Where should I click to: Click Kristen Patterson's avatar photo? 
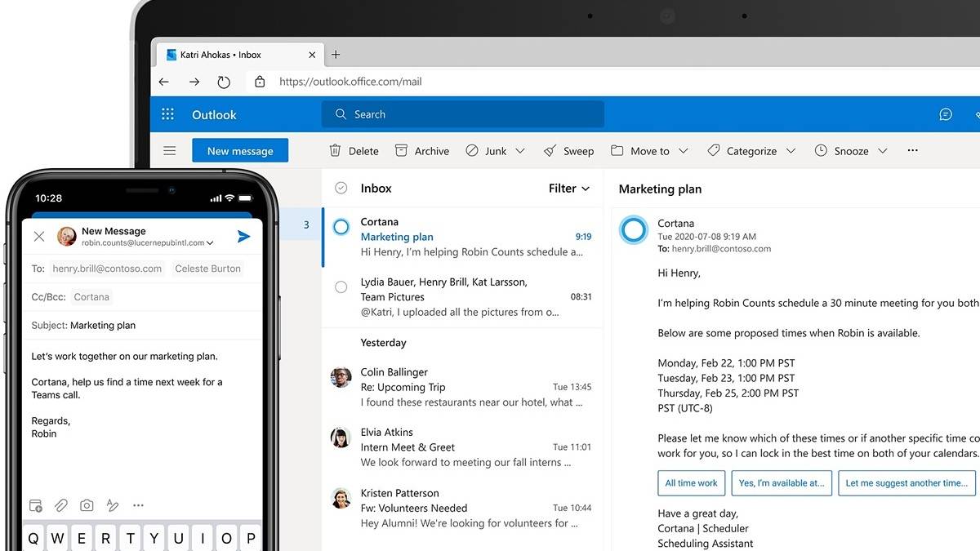pyautogui.click(x=341, y=497)
